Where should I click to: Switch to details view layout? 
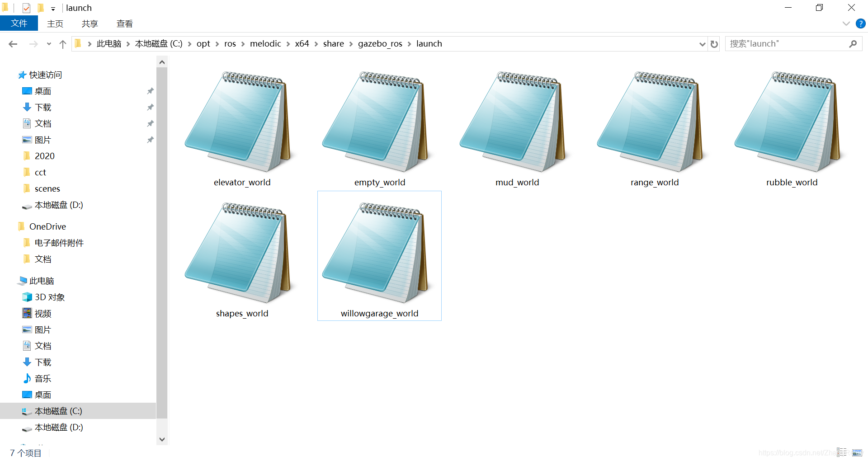coord(842,452)
